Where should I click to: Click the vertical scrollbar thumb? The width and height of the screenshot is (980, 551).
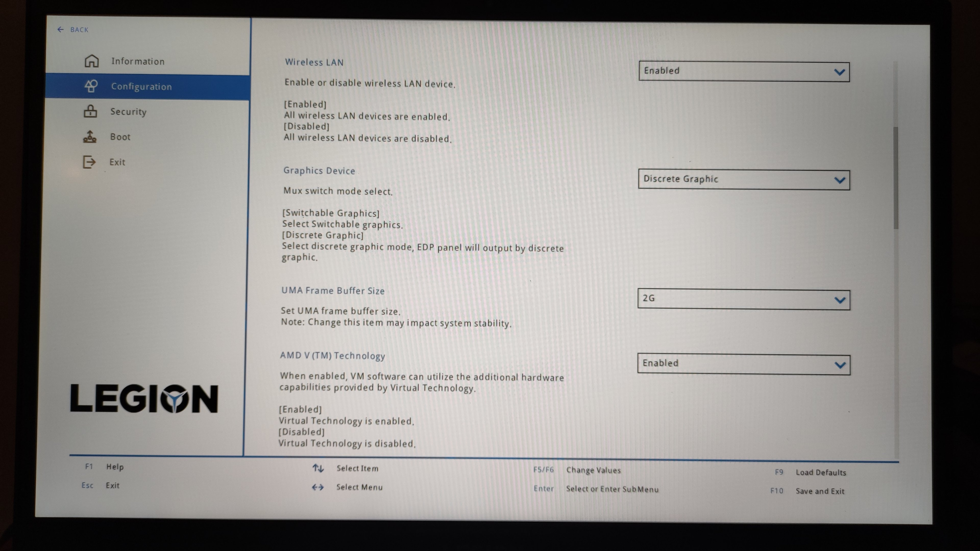click(896, 178)
